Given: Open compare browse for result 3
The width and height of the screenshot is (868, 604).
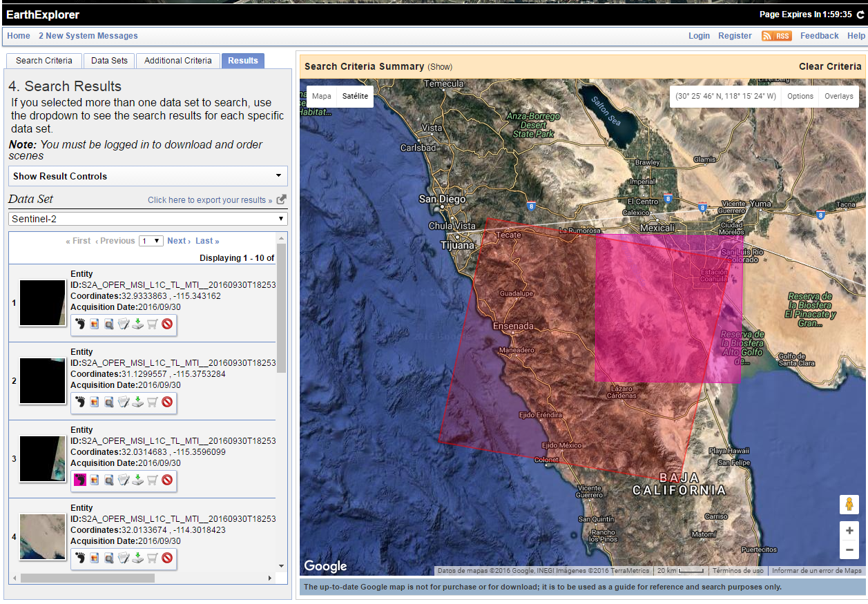Looking at the screenshot, I should click(109, 480).
